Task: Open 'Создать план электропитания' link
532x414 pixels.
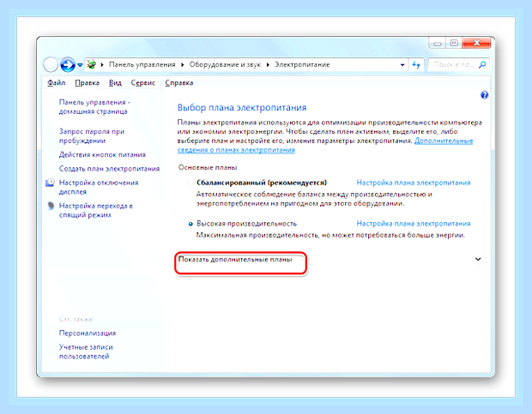Action: click(109, 168)
